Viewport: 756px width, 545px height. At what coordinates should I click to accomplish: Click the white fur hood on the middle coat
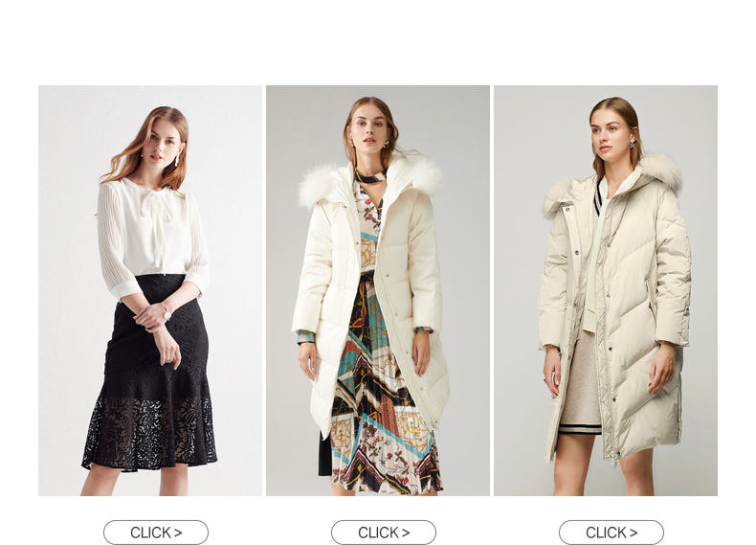370,183
